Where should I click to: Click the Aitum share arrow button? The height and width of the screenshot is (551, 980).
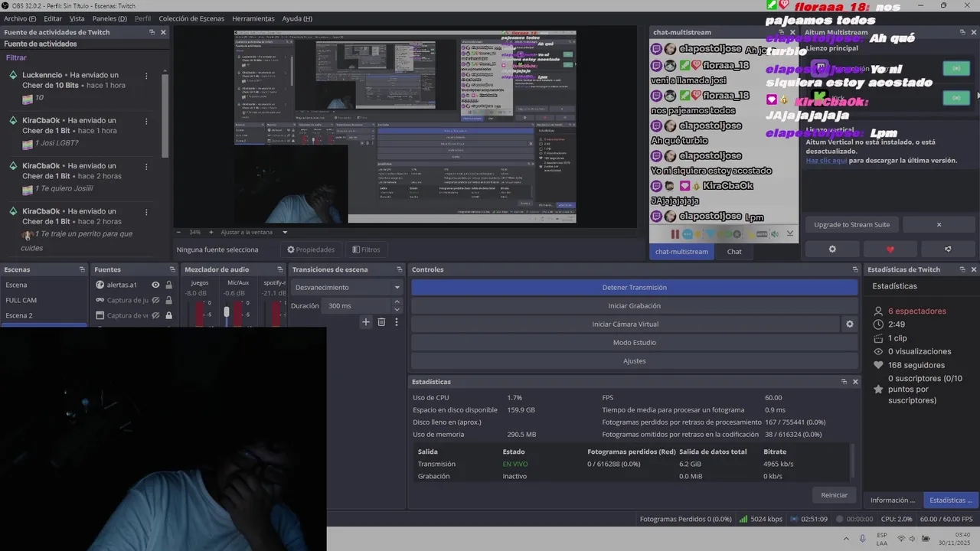tap(948, 249)
